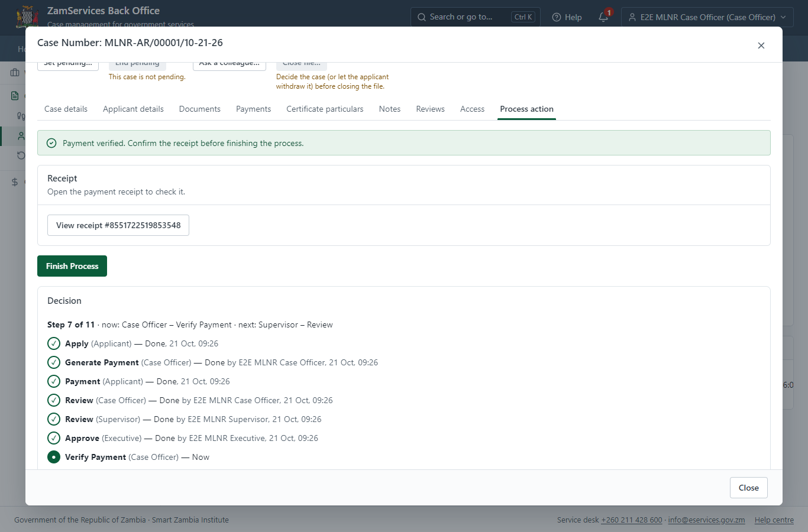Click the Case Number MLNR-AR/00001/10-21-26 title
Viewport: 808px width, 532px height.
pyautogui.click(x=130, y=43)
